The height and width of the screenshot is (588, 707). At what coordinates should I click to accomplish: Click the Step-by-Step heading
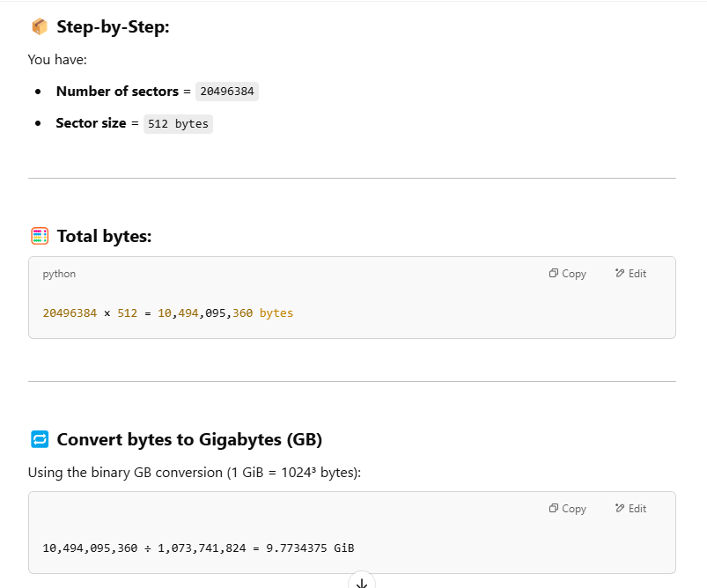[x=113, y=27]
